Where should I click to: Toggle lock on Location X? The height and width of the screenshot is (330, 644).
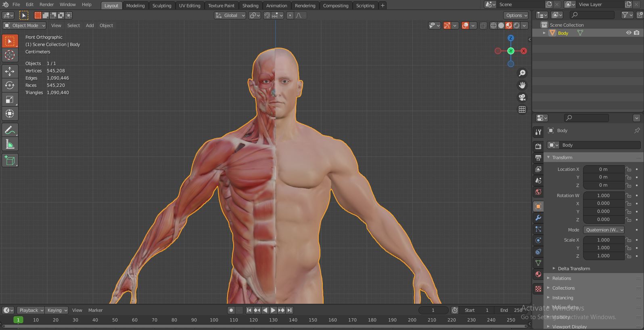click(x=628, y=169)
